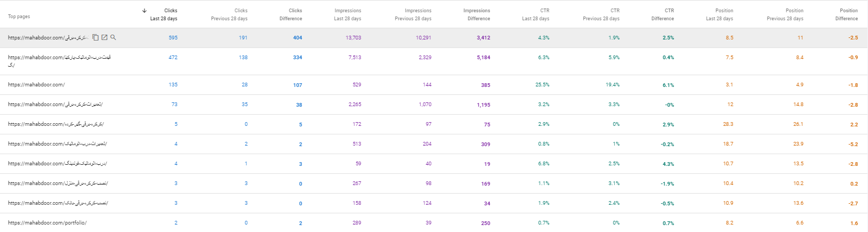Viewport: 868px width, 232px height.
Task: Sort by Impressions Last 28 days header
Action: pyautogui.click(x=348, y=14)
